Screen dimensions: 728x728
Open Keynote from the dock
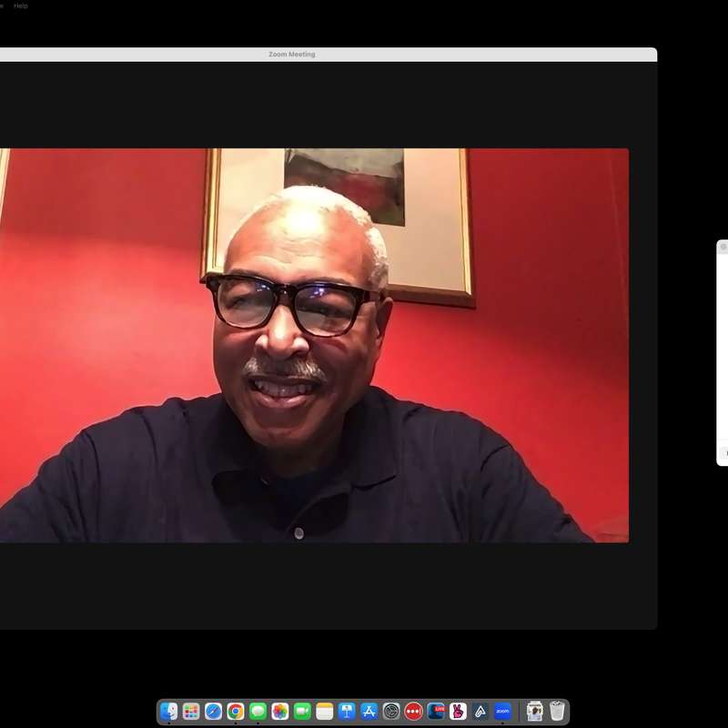pyautogui.click(x=347, y=712)
